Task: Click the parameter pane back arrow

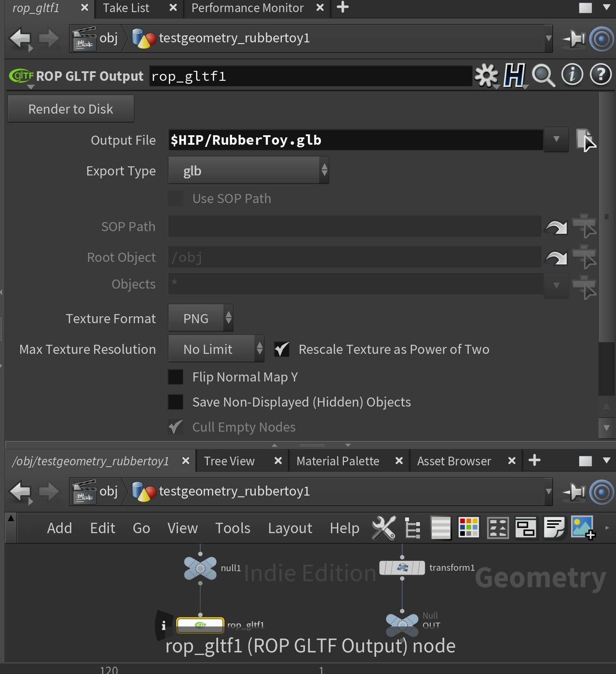Action: point(20,38)
